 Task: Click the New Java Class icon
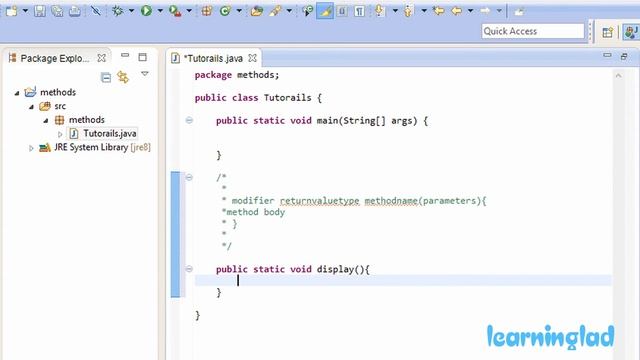tap(225, 11)
